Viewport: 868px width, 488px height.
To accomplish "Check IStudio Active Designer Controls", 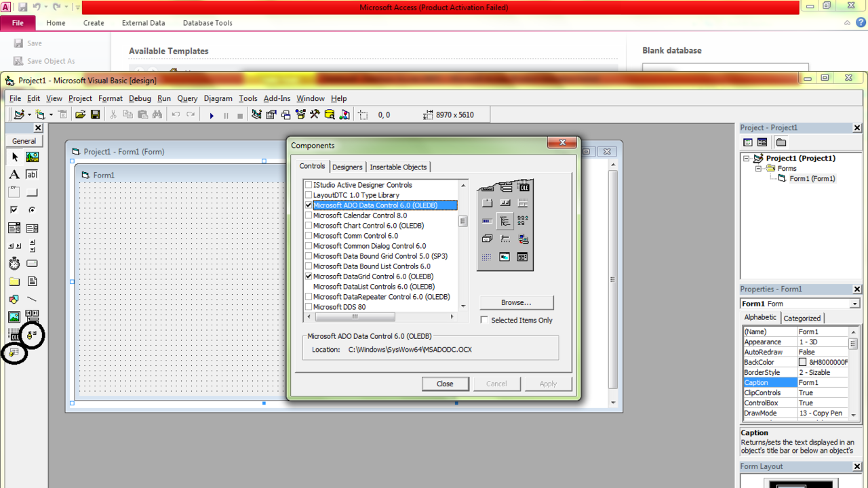I will (x=309, y=185).
